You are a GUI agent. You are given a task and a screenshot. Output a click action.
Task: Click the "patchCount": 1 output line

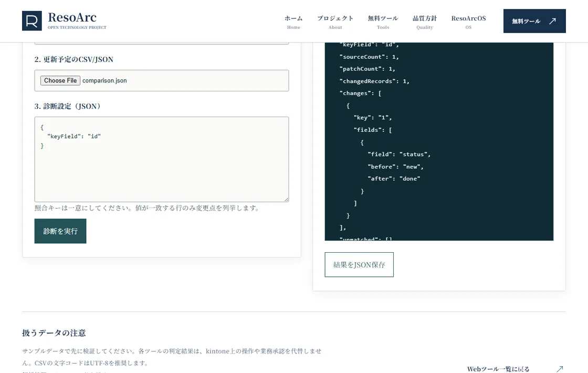tap(367, 69)
